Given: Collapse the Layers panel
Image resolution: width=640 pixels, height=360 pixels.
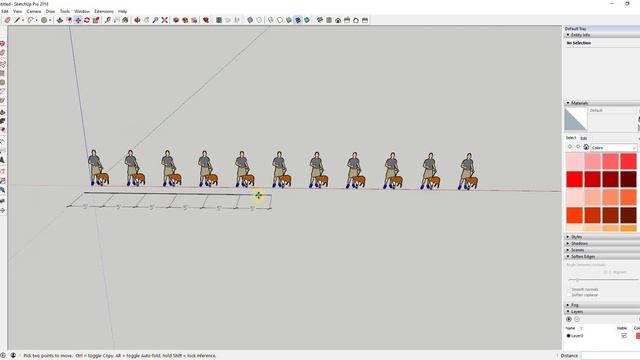Looking at the screenshot, I should [x=602, y=311].
